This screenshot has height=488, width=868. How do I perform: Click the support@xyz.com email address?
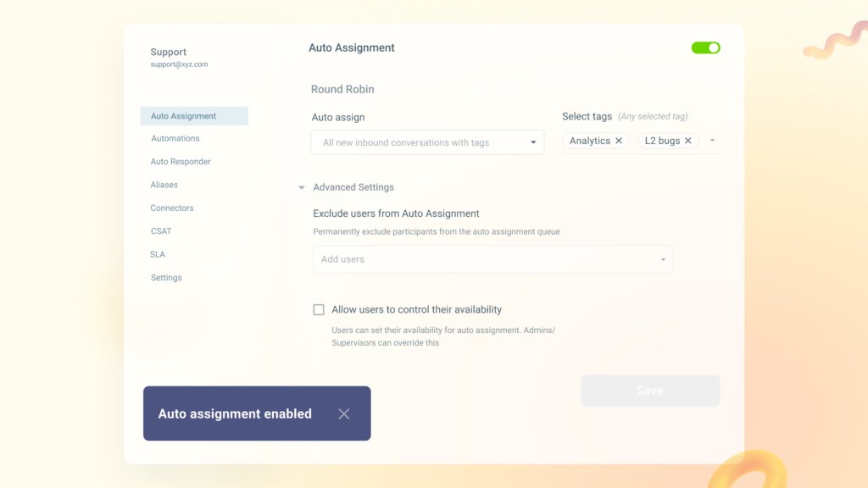pos(180,64)
